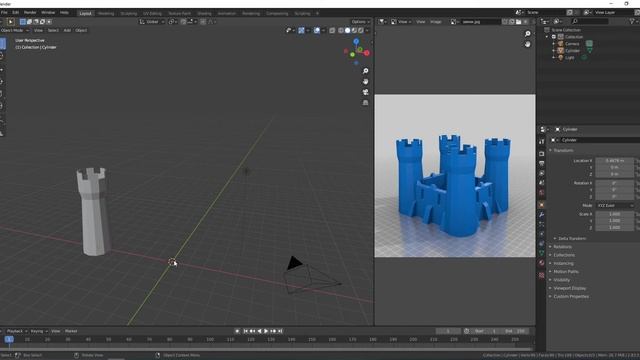
Task: Open the Render properties tab
Action: (542, 154)
